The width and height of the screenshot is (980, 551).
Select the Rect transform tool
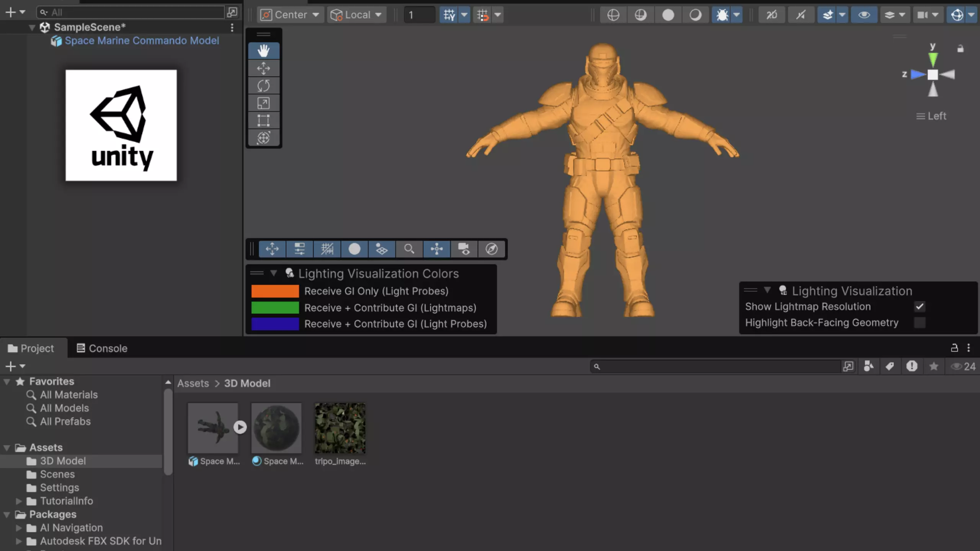coord(263,120)
